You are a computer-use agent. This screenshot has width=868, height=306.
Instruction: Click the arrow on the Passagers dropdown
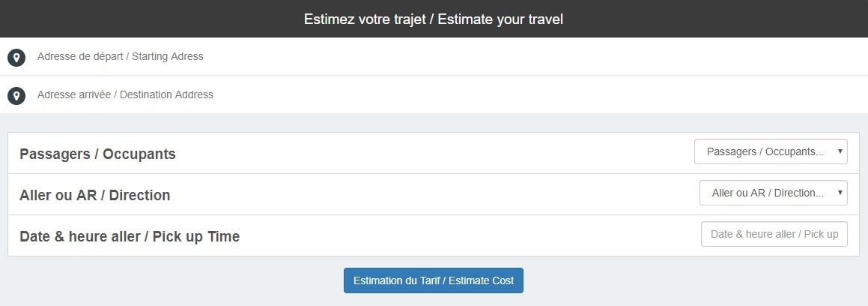point(840,151)
